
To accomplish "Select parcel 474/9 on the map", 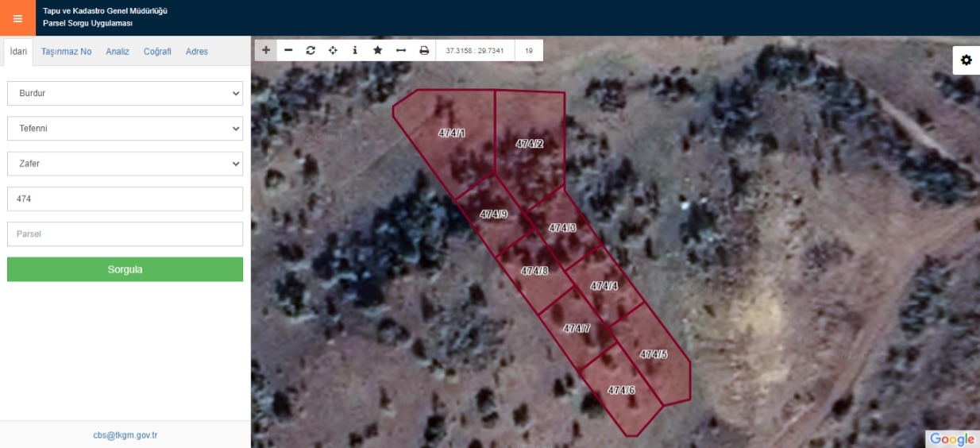I will click(493, 214).
